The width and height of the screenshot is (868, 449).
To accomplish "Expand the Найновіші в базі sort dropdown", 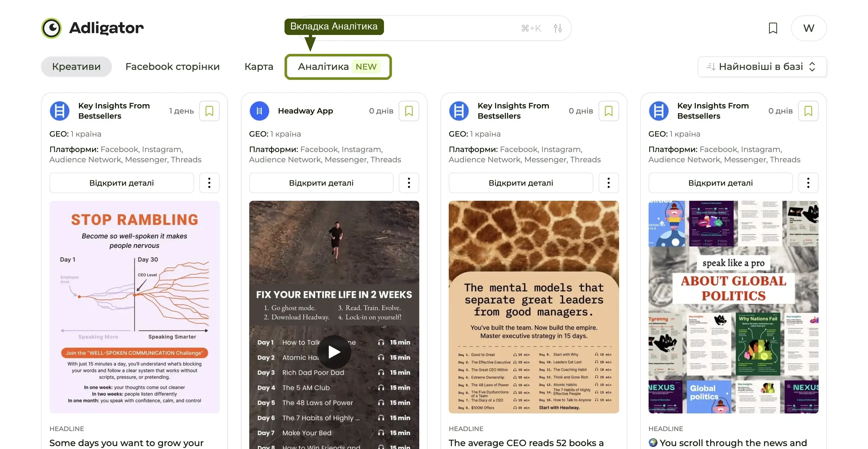I will (762, 67).
